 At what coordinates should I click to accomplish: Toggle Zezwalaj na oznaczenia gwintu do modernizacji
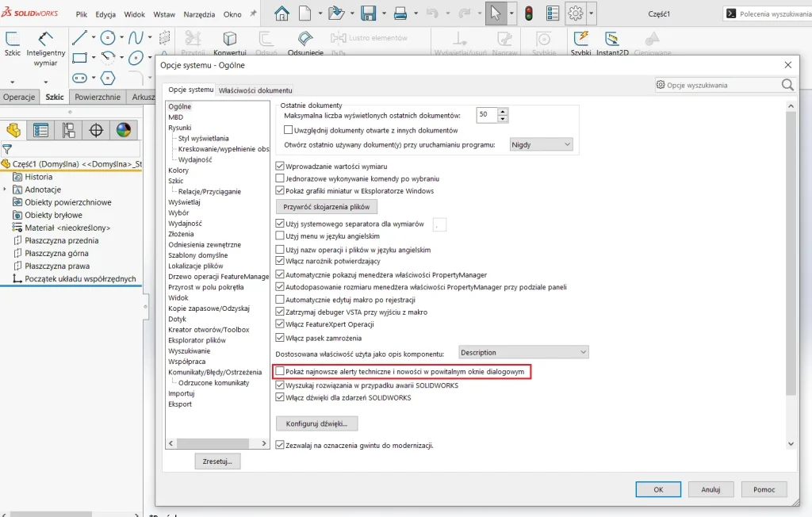click(280, 445)
